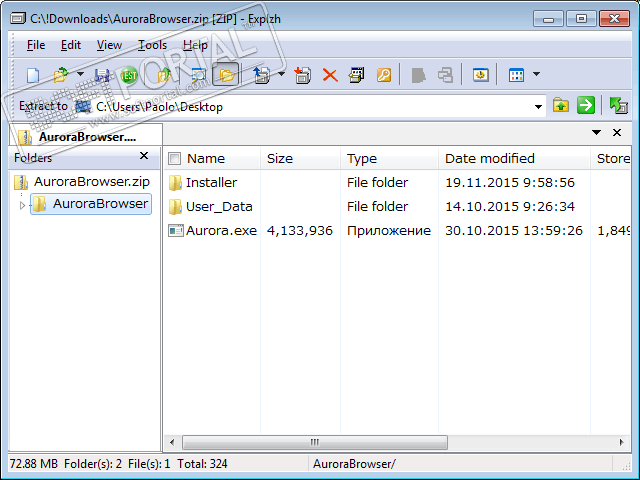Click the green TEST archive icon
The height and width of the screenshot is (480, 640).
tap(129, 75)
